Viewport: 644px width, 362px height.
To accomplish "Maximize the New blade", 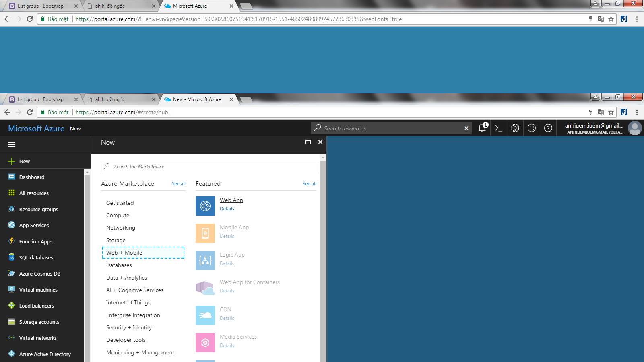I will pos(308,142).
